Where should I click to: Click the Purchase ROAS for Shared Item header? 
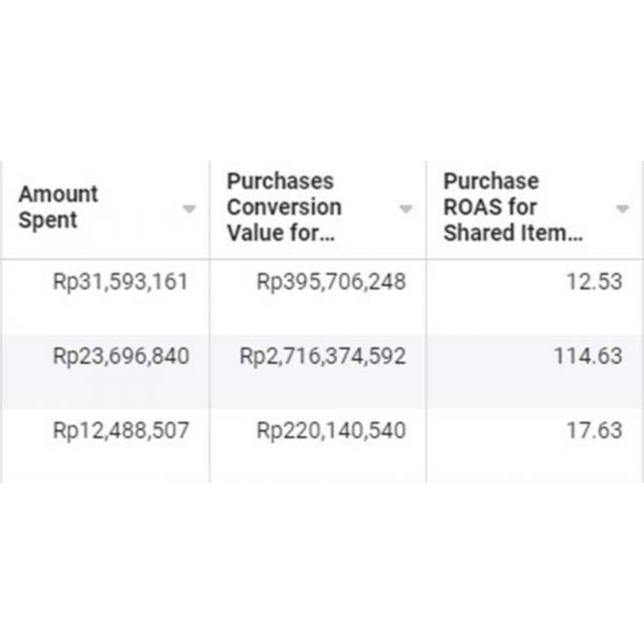click(513, 207)
